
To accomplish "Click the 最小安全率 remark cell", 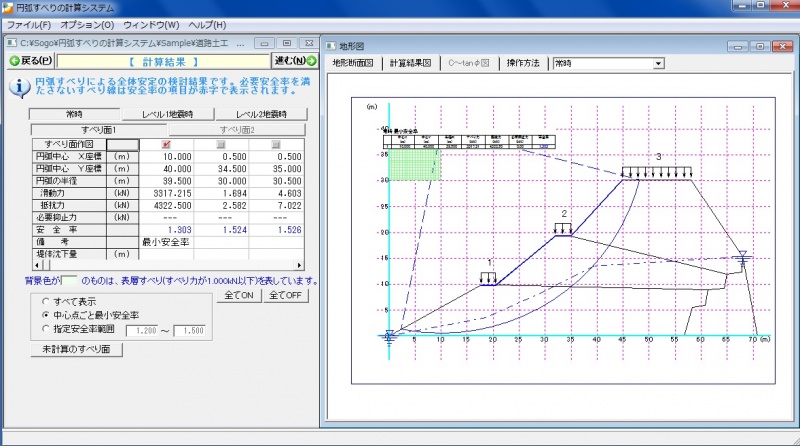I will click(x=166, y=242).
